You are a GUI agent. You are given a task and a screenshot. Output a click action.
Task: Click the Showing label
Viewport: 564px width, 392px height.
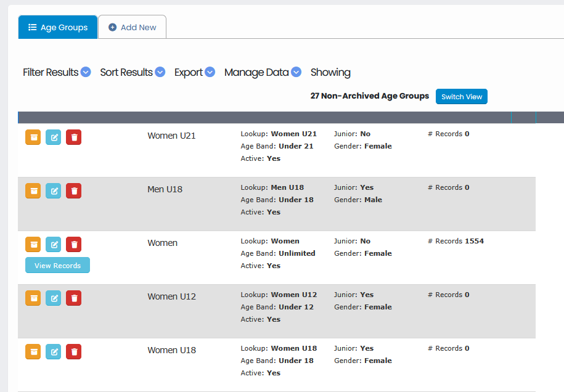[x=330, y=72]
